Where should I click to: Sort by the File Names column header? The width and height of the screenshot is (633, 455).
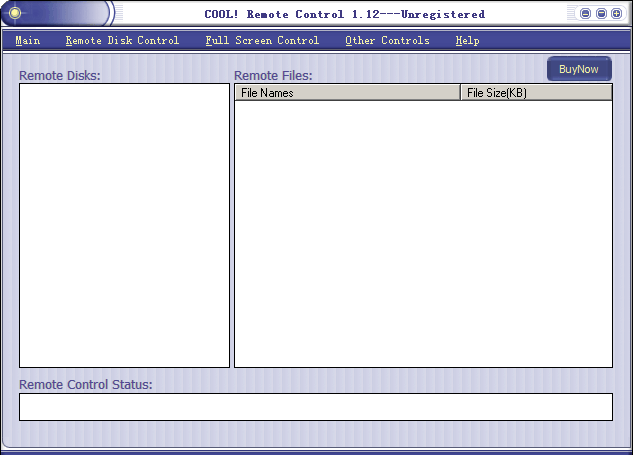(347, 93)
